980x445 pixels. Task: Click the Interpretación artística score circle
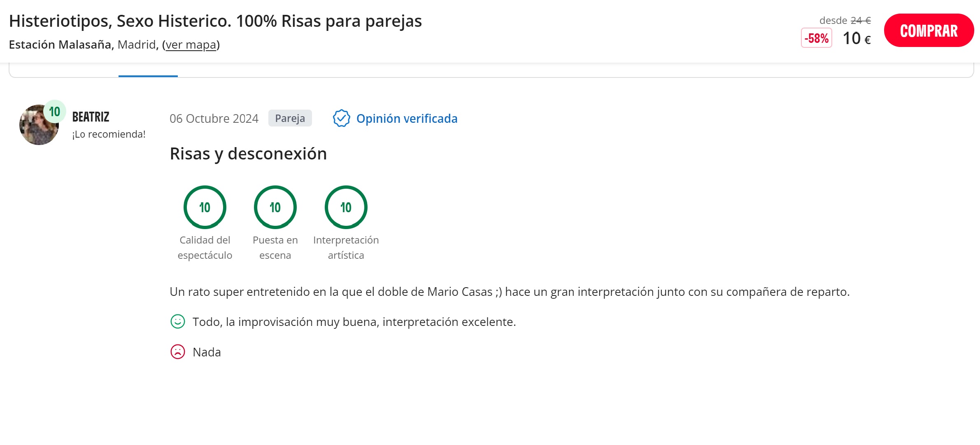pyautogui.click(x=346, y=207)
